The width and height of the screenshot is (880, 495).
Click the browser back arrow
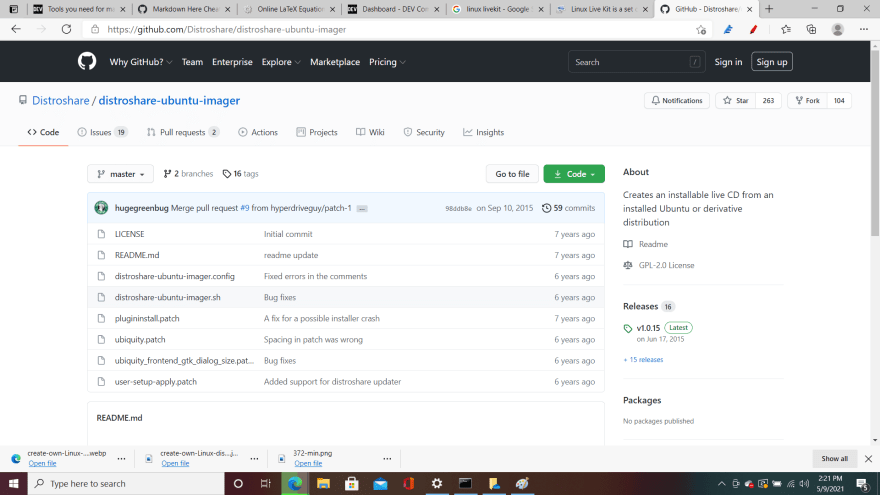(x=16, y=29)
